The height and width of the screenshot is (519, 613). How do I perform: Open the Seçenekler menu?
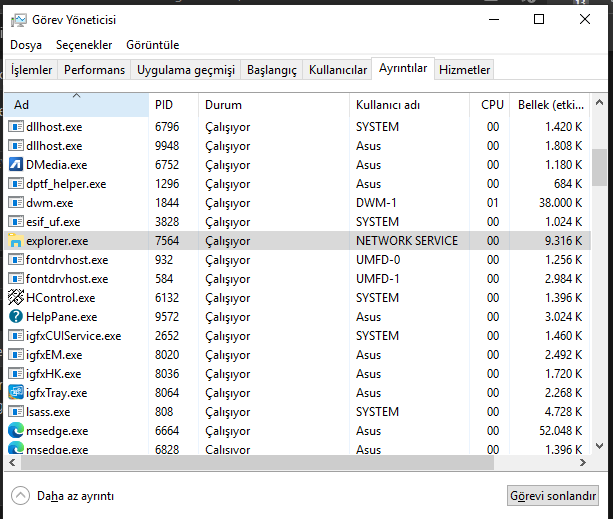[x=84, y=45]
